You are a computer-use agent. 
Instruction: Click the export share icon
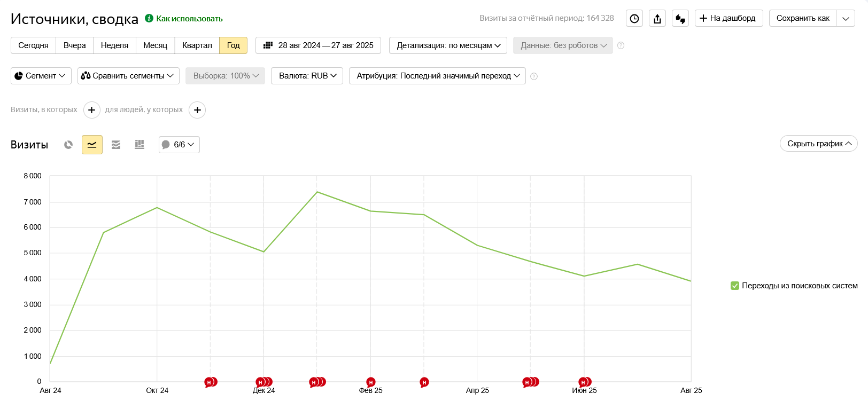(x=657, y=18)
